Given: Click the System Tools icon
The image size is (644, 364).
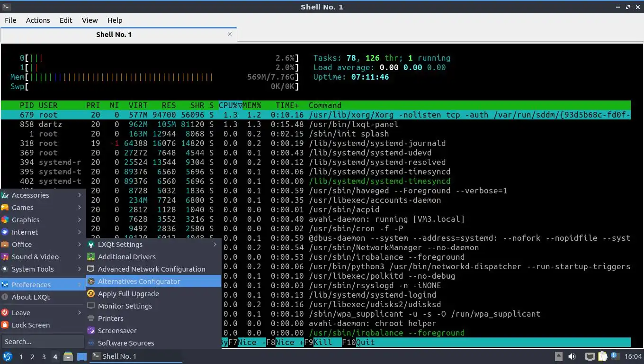Looking at the screenshot, I should pyautogui.click(x=5, y=269).
